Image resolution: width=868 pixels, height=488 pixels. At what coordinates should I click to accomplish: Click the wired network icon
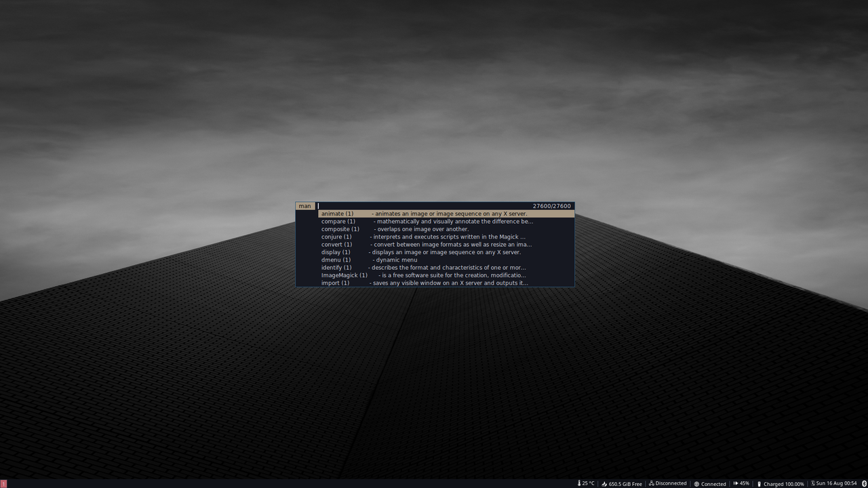(x=652, y=483)
